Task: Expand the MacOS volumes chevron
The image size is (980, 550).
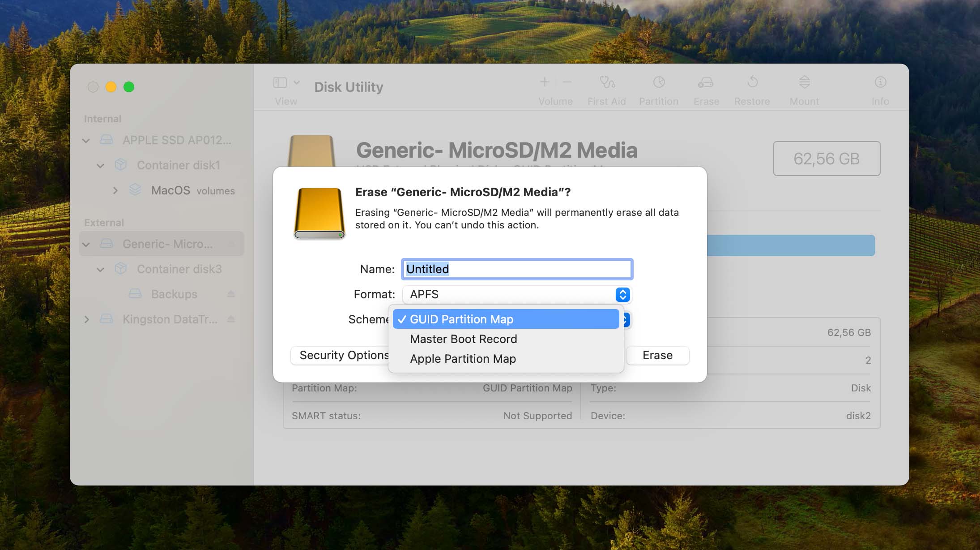Action: (x=115, y=190)
